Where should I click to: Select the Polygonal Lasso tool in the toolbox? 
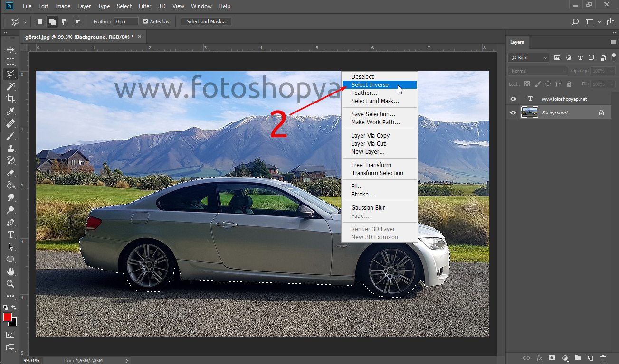pos(10,74)
